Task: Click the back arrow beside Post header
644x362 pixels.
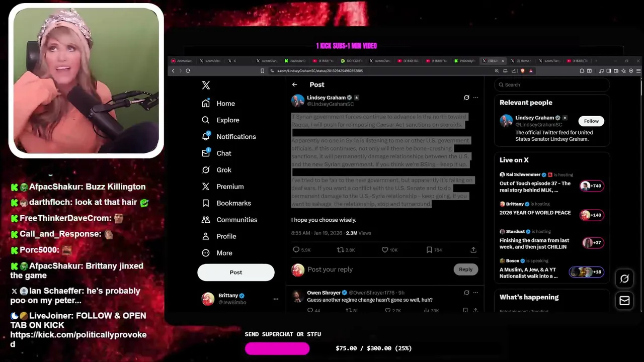Action: [294, 85]
